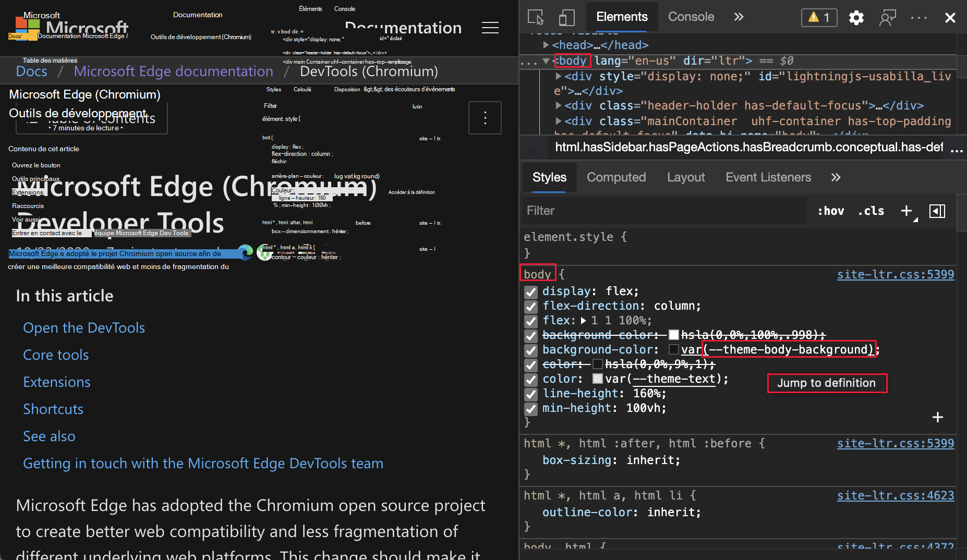Expand the header-holder div node

tap(559, 105)
